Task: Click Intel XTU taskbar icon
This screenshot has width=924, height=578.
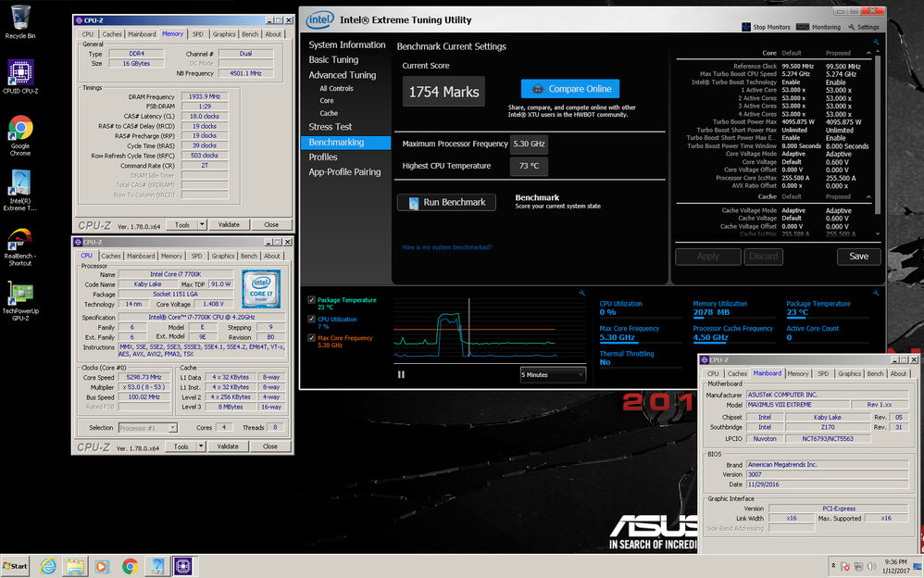Action: [156, 567]
